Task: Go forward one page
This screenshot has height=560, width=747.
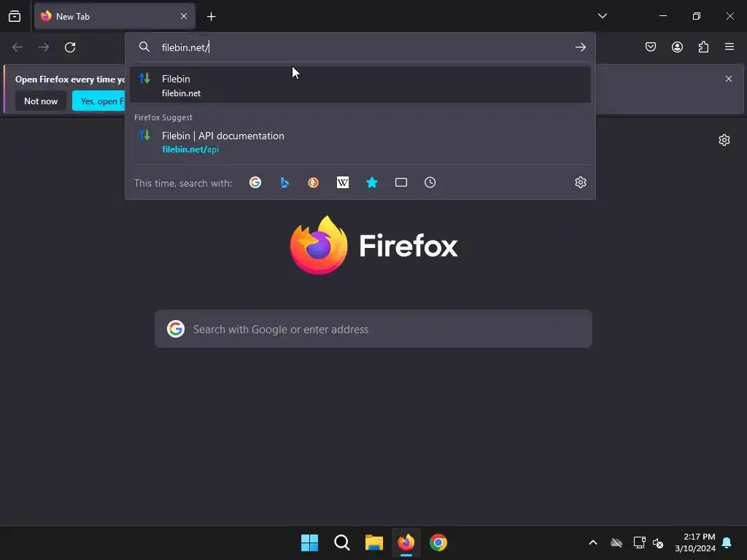Action: point(44,47)
